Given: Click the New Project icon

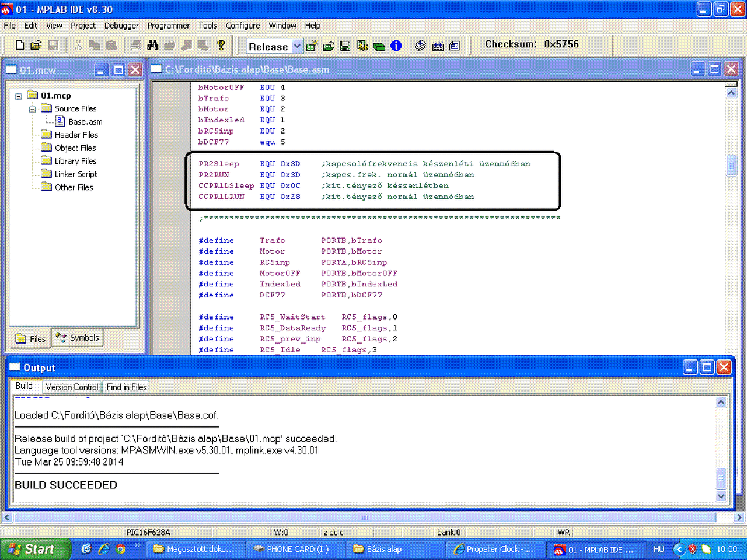Looking at the screenshot, I should click(x=312, y=46).
